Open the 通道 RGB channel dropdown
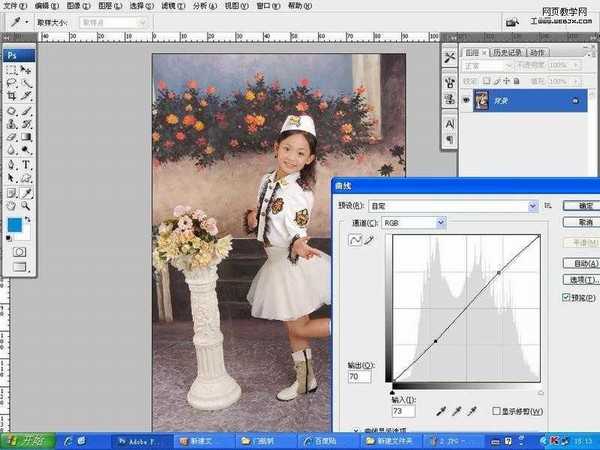 coord(410,222)
